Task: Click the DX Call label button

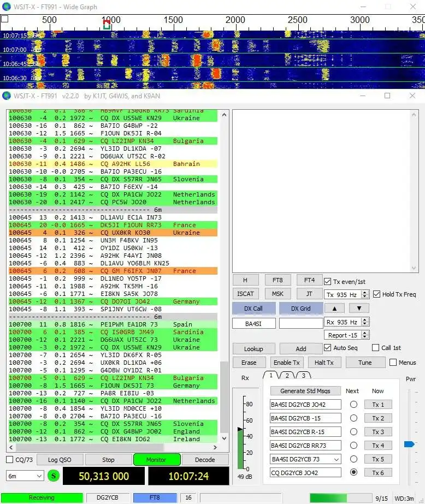Action: [x=253, y=309]
